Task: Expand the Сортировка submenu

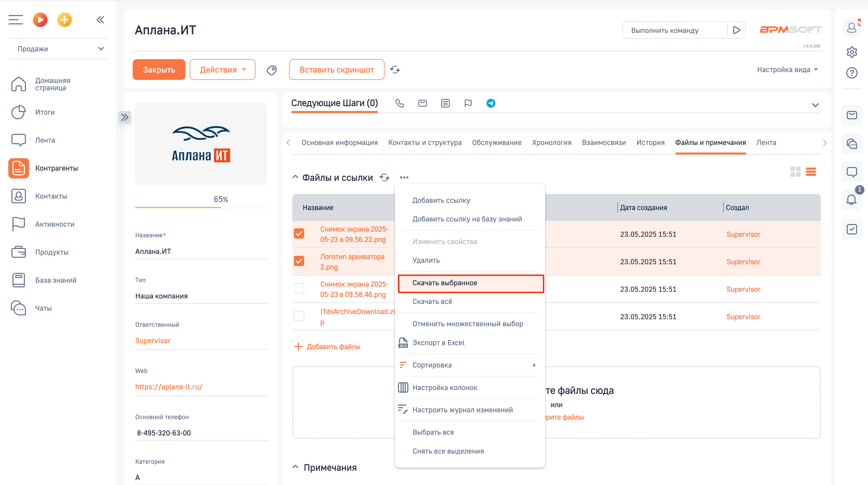Action: 470,365
